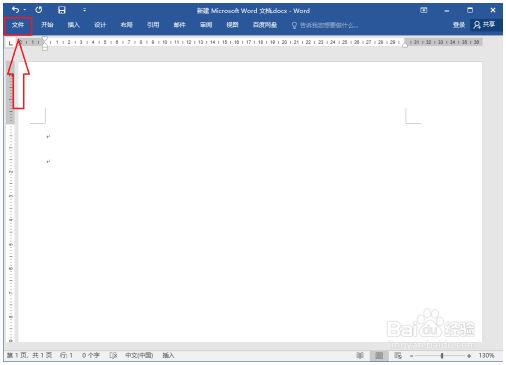Screen dimensions: 506x365
Task: Click the zoom slider handle
Action: 442,356
